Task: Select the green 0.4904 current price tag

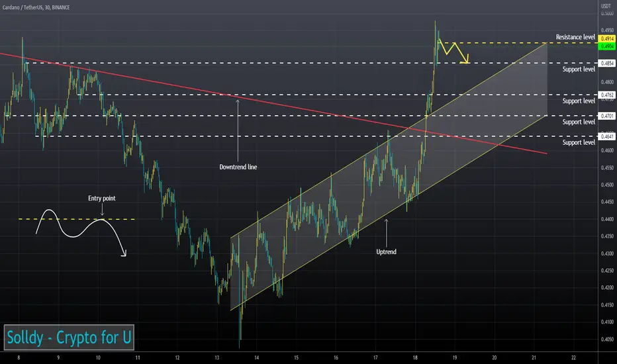Action: (607, 46)
